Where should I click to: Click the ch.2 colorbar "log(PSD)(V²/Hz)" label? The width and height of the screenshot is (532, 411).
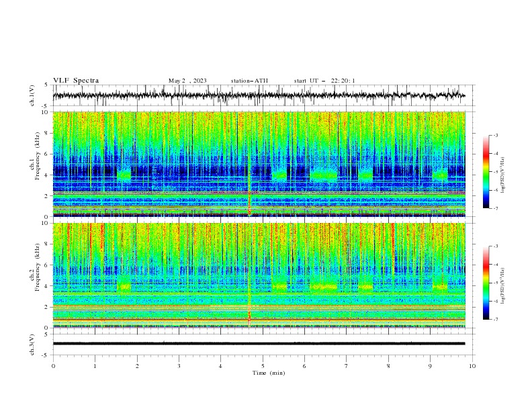502,286
